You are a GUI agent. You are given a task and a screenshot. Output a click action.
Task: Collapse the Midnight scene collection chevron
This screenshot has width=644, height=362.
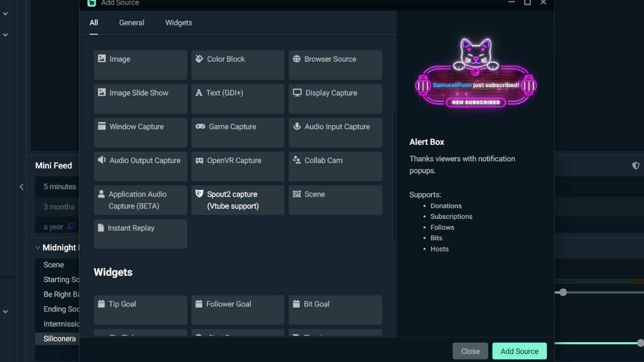(38, 248)
